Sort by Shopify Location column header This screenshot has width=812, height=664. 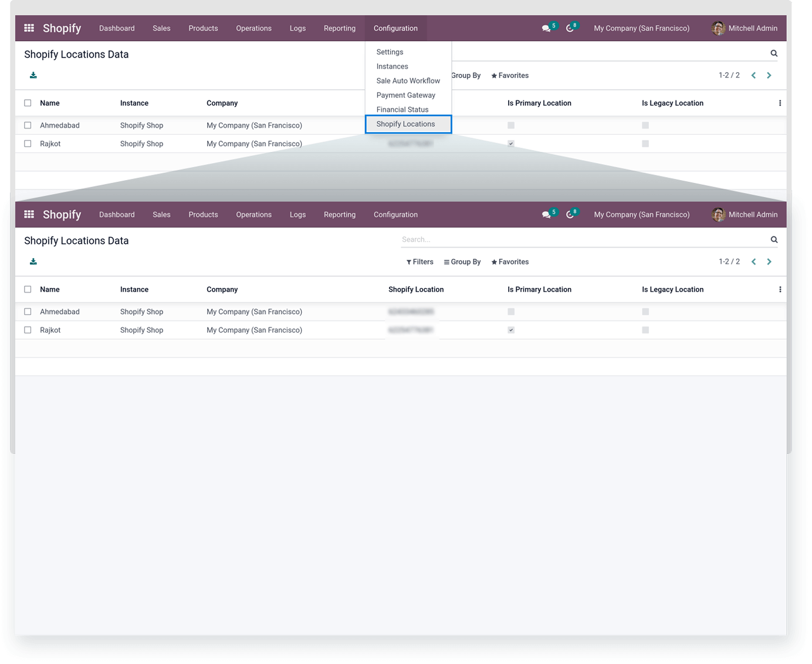pyautogui.click(x=416, y=289)
